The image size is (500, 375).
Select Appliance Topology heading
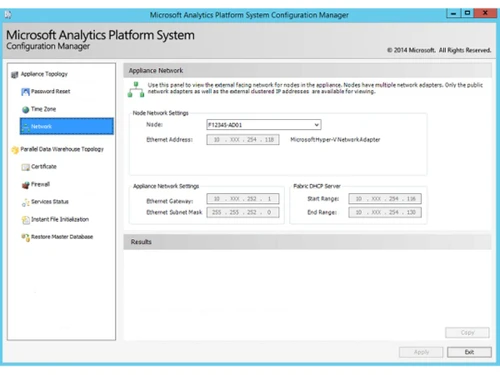[x=44, y=74]
